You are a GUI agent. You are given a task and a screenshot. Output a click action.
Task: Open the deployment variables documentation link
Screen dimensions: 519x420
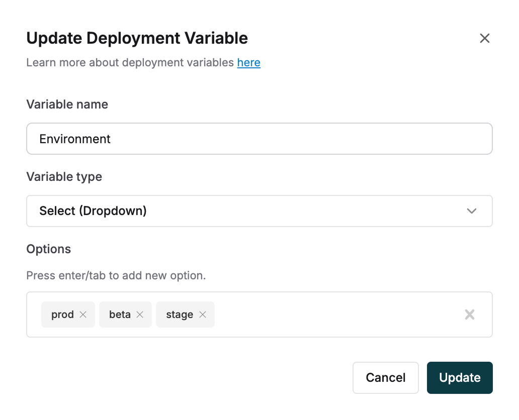(248, 62)
